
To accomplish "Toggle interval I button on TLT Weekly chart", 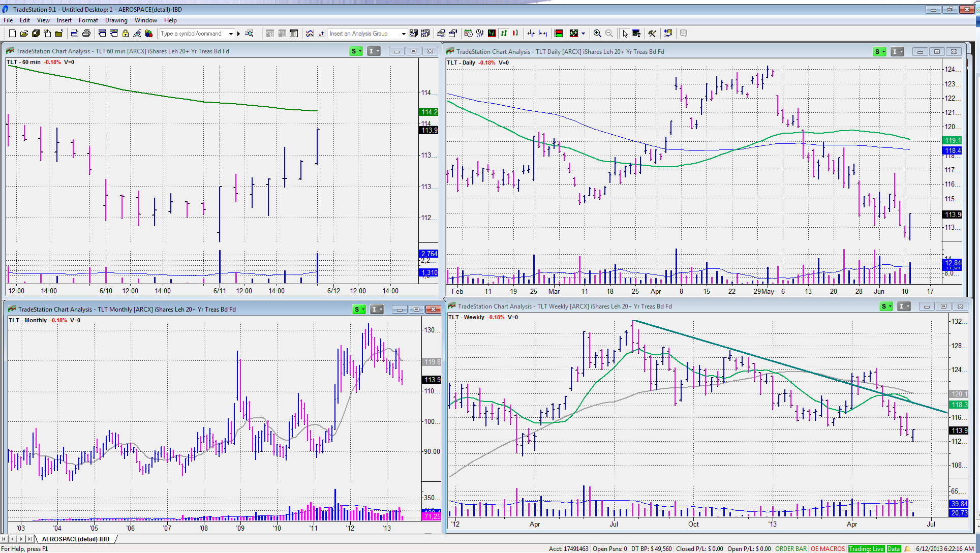I will pos(904,306).
